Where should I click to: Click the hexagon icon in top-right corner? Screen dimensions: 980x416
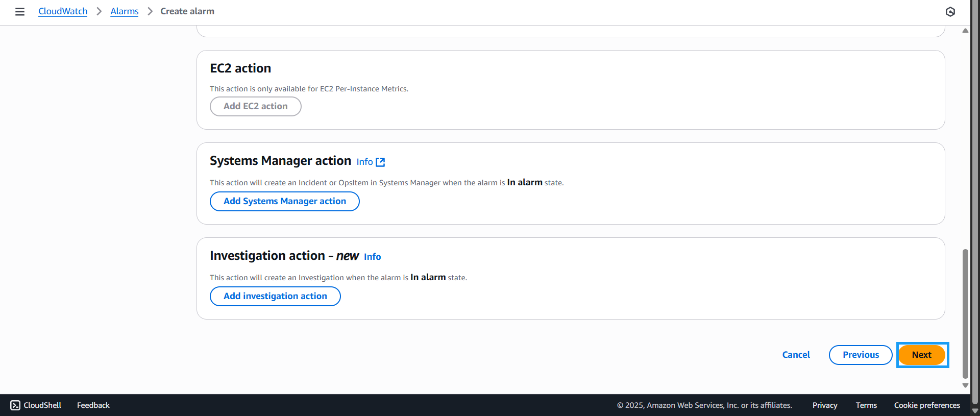click(x=950, y=12)
